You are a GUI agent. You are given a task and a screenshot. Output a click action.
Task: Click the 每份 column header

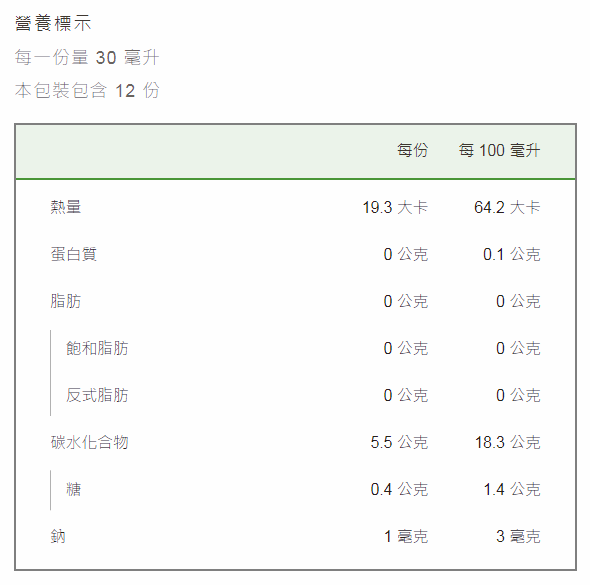(413, 150)
